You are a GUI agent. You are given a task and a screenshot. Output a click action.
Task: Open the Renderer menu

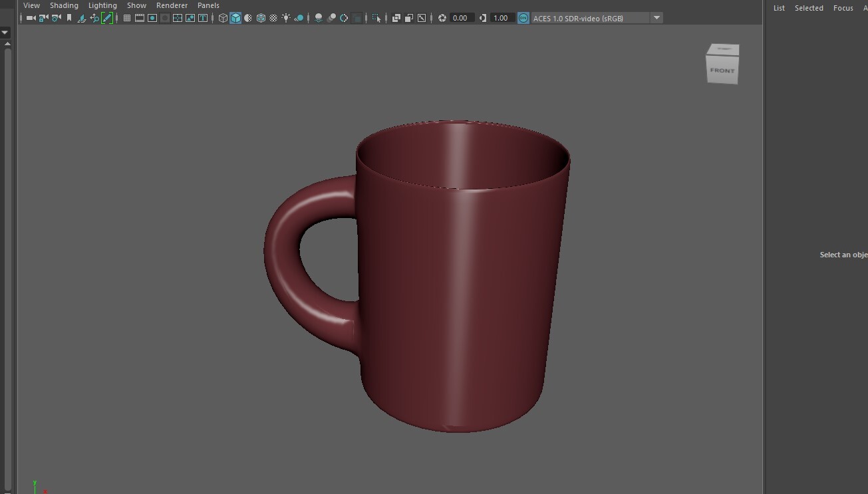coord(172,5)
